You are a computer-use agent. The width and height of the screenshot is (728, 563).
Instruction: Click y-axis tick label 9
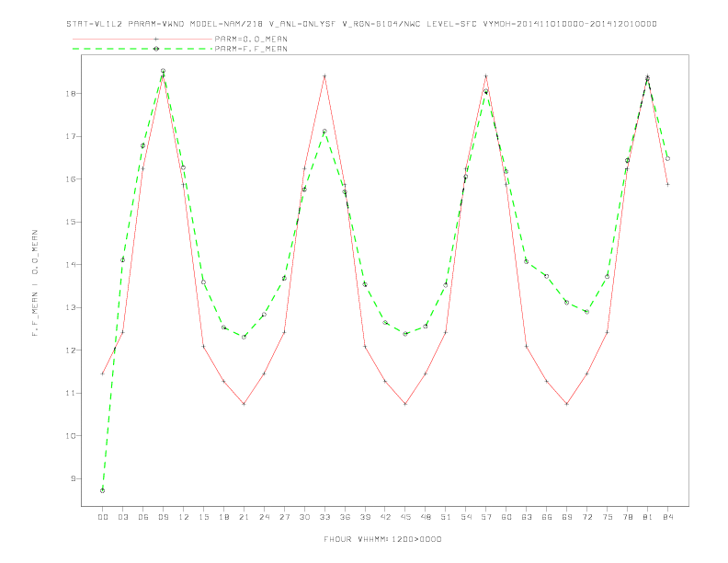point(74,478)
